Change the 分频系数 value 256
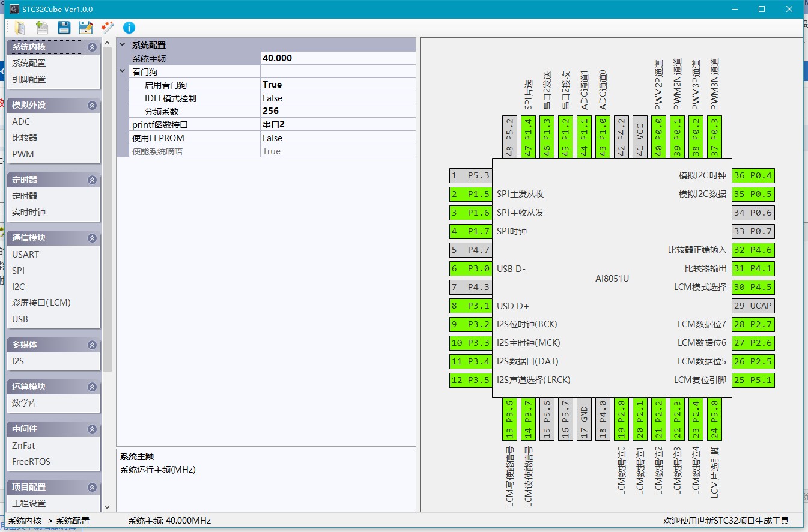 point(338,111)
